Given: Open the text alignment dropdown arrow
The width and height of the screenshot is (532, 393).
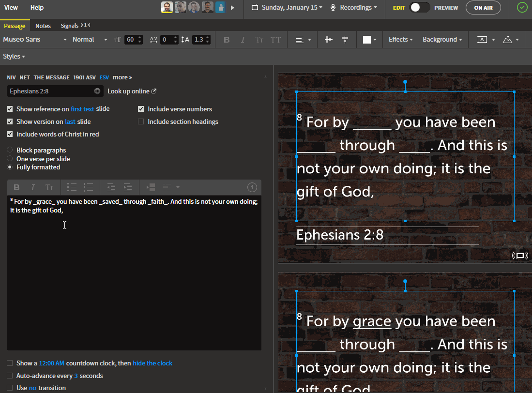Looking at the screenshot, I should click(x=309, y=40).
